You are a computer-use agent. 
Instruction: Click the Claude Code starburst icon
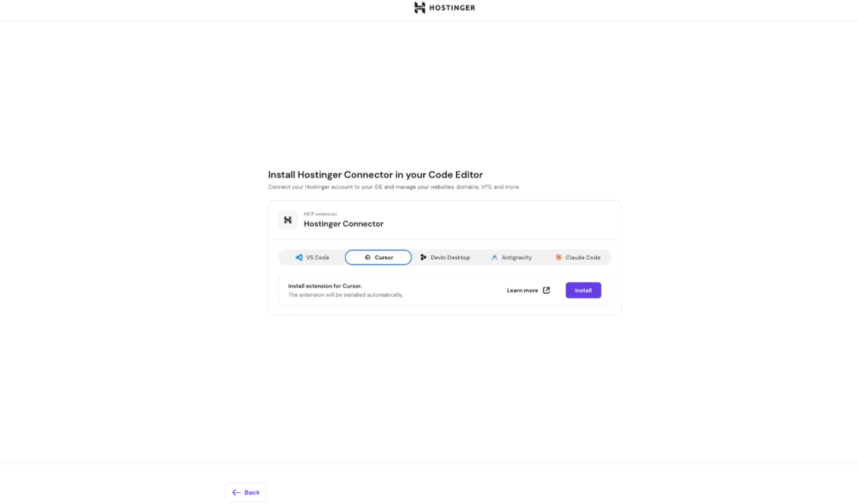click(558, 257)
